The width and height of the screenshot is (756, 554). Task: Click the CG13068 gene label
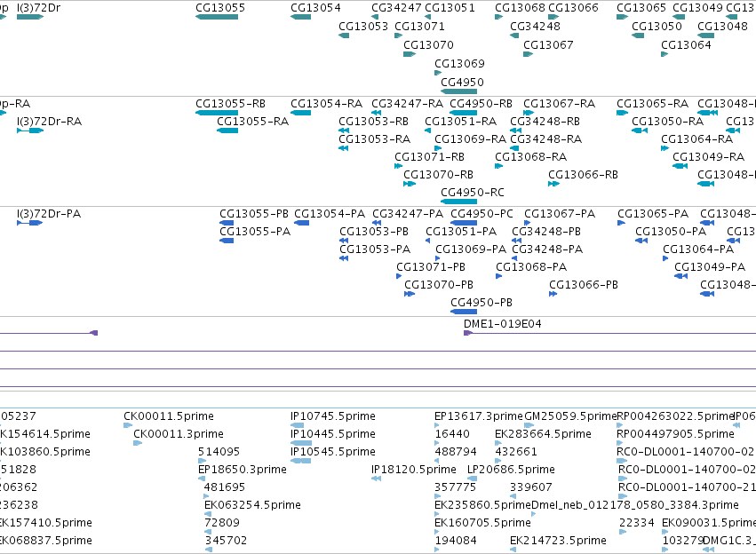pos(520,8)
